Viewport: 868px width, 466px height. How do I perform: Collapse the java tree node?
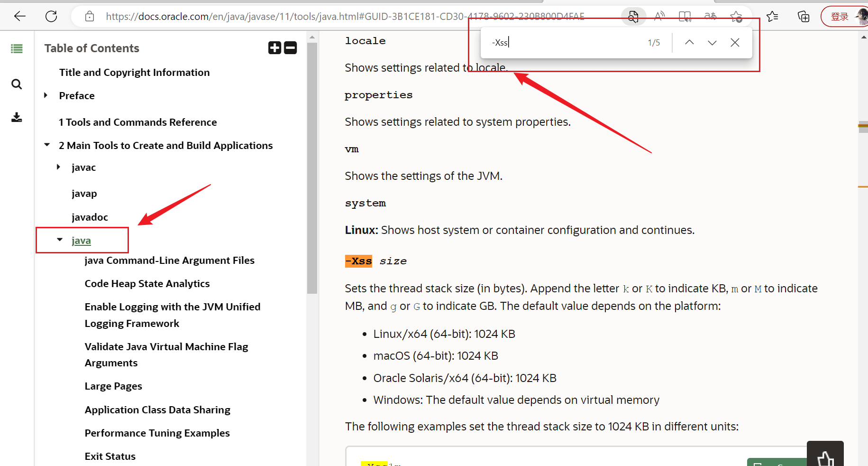tap(60, 240)
